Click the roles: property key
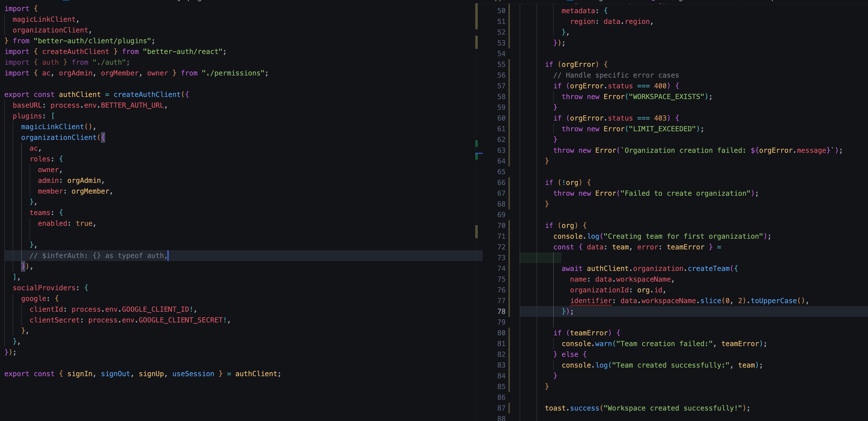Screen dimensions: 868x421 pos(40,159)
